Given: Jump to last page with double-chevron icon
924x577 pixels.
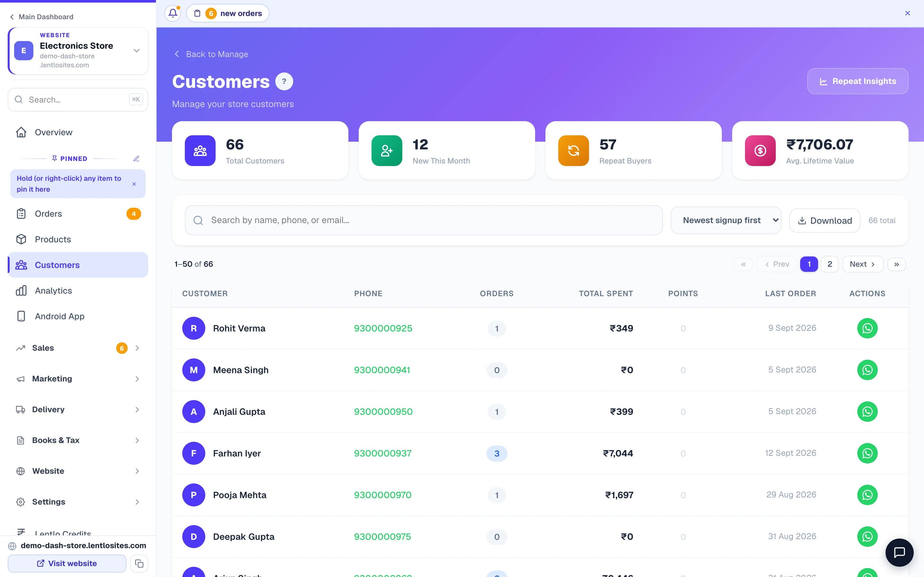Looking at the screenshot, I should pyautogui.click(x=896, y=264).
